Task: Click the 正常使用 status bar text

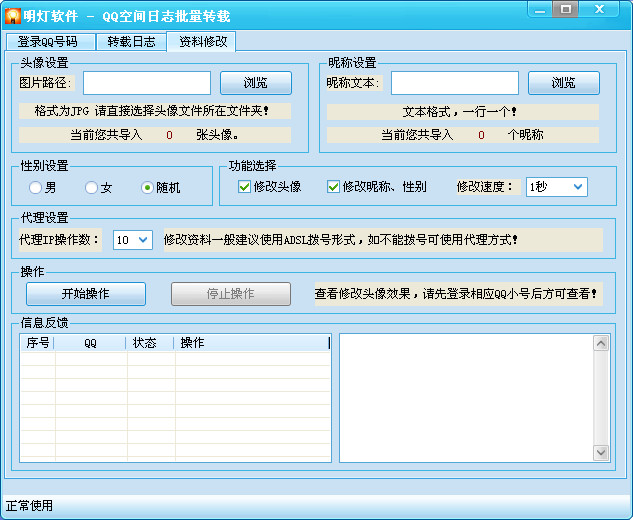Action: [29, 505]
